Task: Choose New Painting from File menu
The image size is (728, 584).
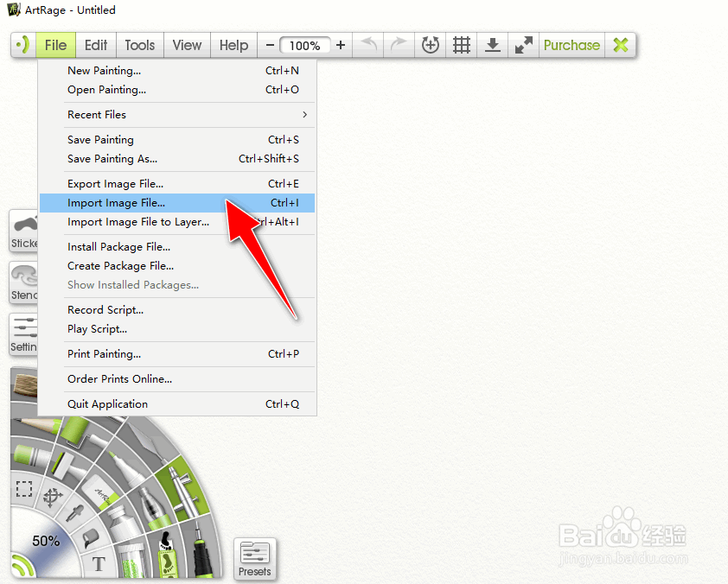Action: 177,71
